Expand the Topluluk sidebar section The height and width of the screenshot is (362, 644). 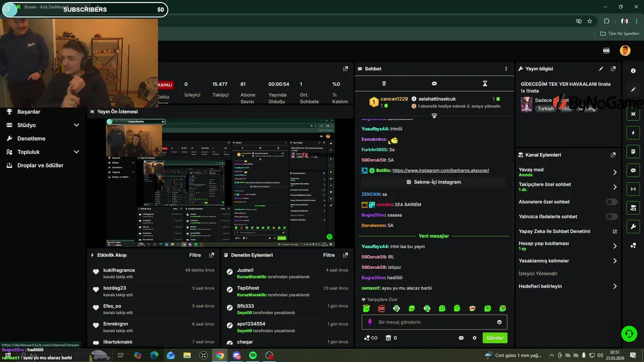76,152
